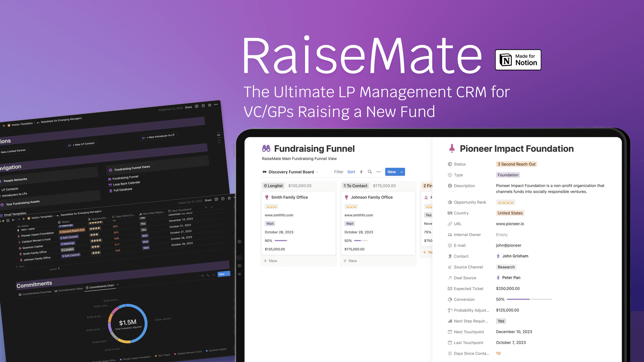Click the Next Touchpoint calendar property icon
This screenshot has height=362, width=644.
[450, 332]
